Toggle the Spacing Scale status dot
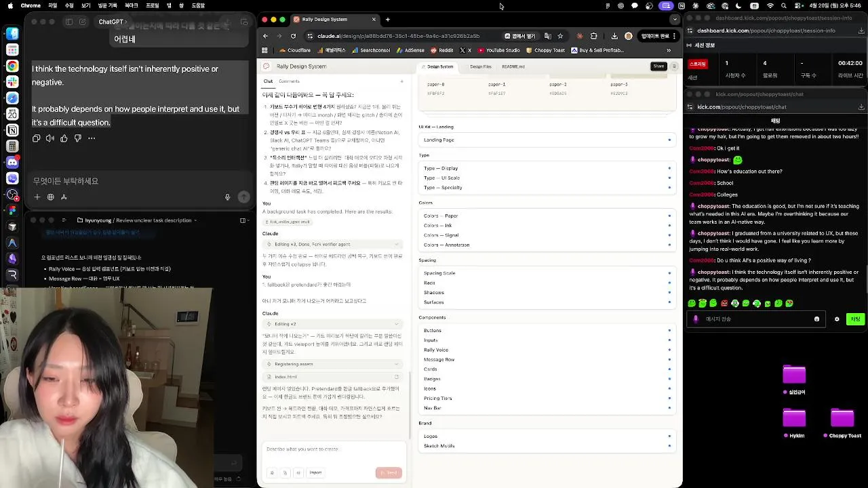868x488 pixels. (669, 273)
